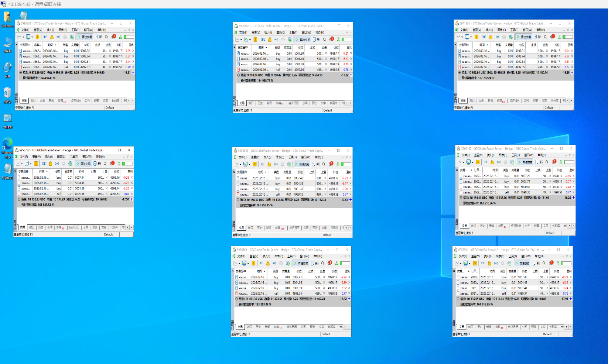The image size is (608, 364).
Task: Open the 文件(F) menu in window 5986564
Action: click(x=241, y=256)
